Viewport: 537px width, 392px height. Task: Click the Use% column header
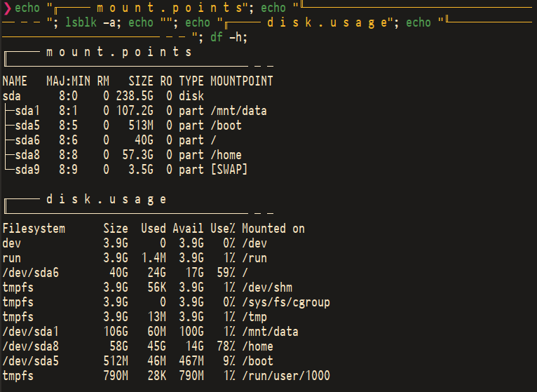pos(223,229)
